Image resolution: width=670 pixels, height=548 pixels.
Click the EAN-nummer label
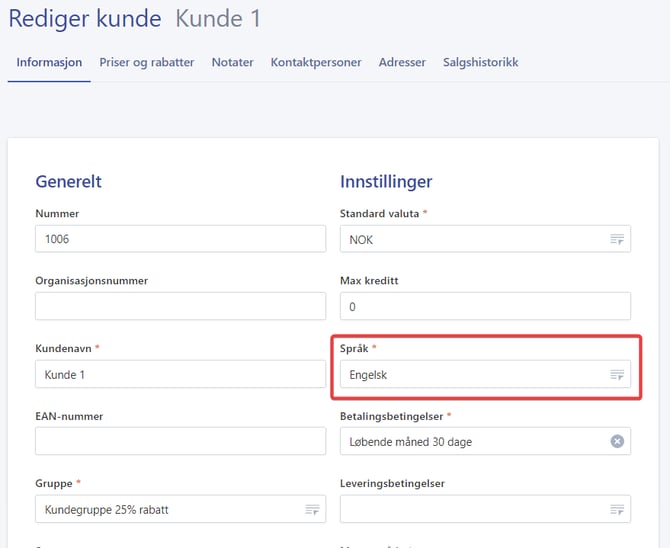(x=69, y=416)
